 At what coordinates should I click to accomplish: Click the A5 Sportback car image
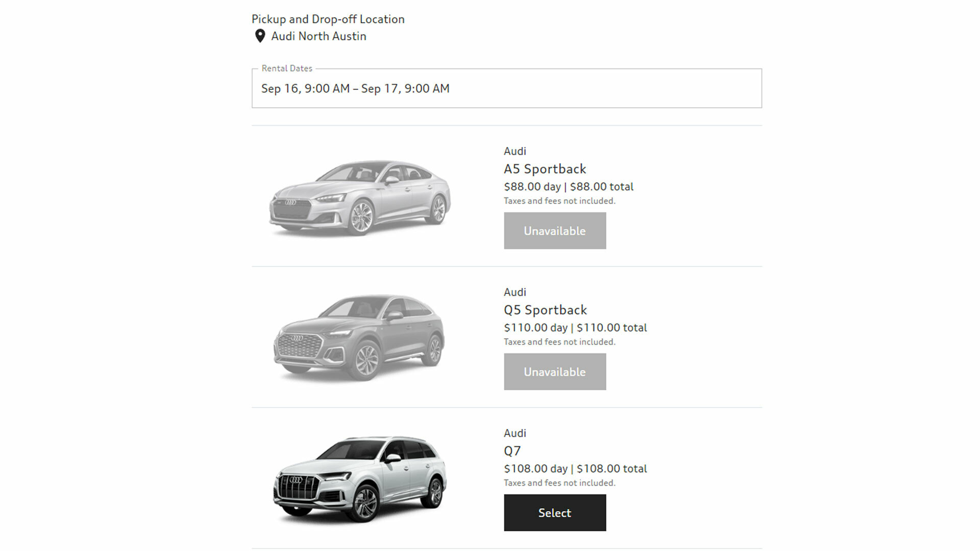[360, 197]
